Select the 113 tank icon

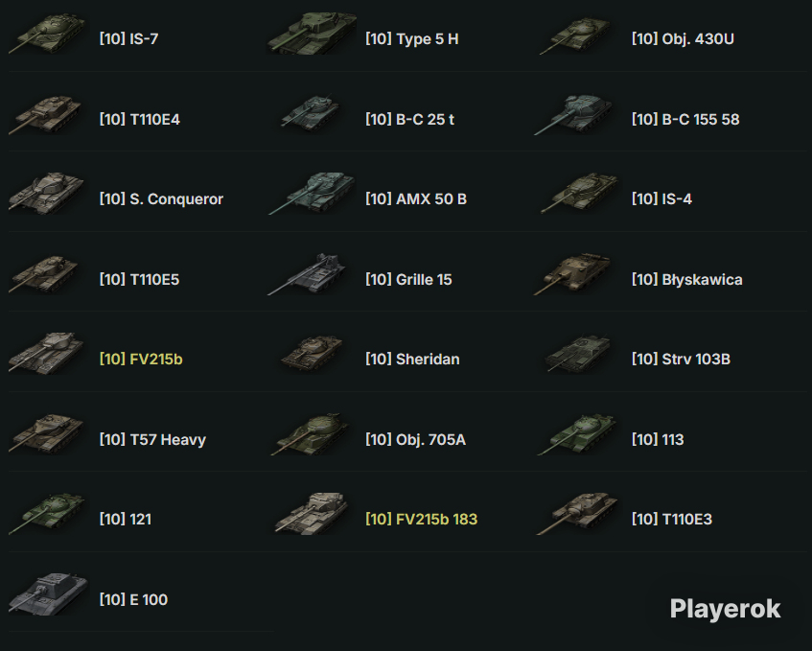point(577,434)
